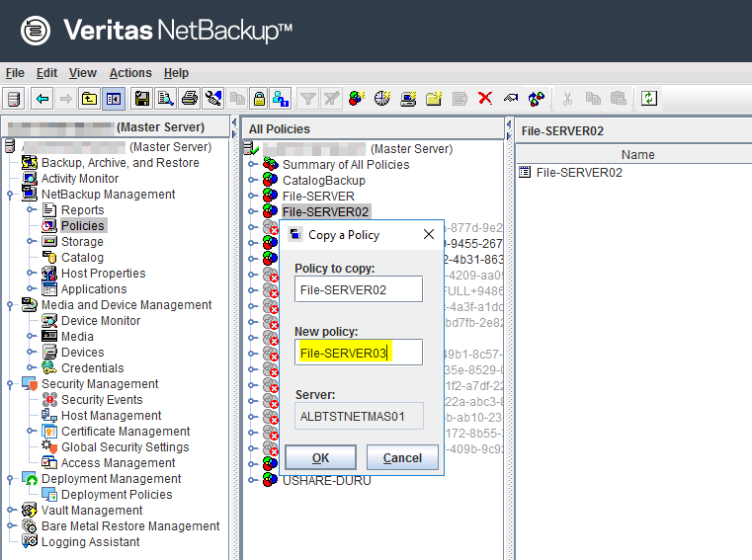Screen dimensions: 752x560
Task: Click the Print toolbar icon
Action: tap(190, 98)
